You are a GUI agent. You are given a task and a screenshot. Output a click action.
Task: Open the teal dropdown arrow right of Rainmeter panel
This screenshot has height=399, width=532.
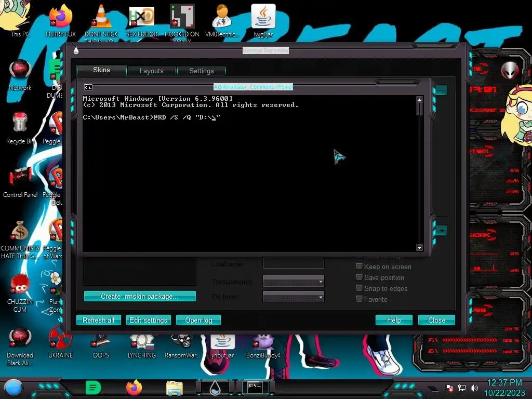(442, 231)
